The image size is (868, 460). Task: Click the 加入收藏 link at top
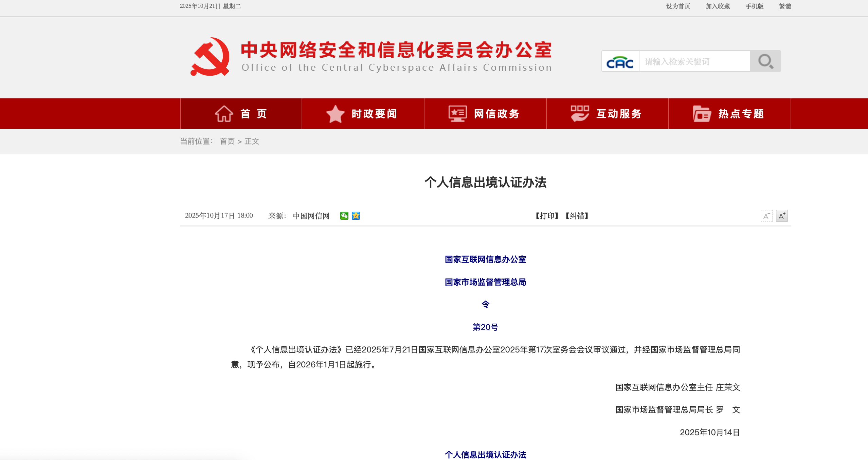(x=718, y=6)
